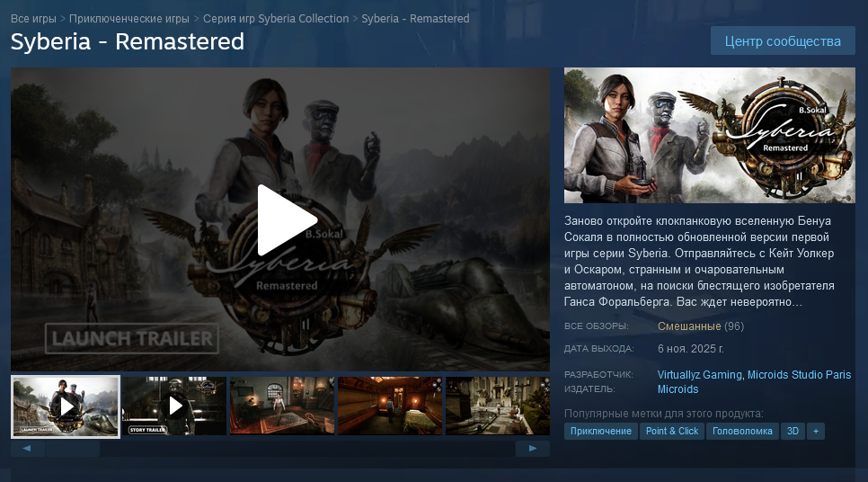Click the review count (96)
The image size is (868, 482).
[x=734, y=326]
